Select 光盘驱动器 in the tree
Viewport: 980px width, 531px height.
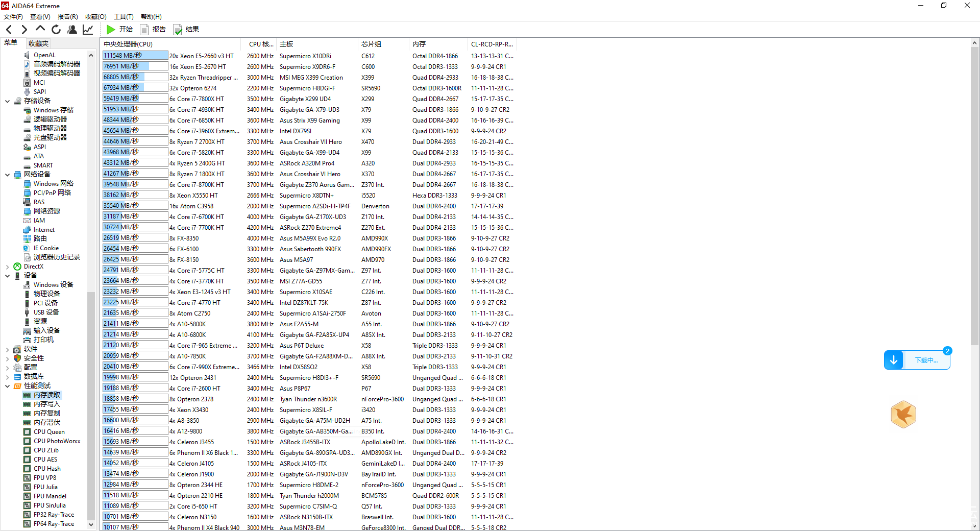[x=50, y=138]
